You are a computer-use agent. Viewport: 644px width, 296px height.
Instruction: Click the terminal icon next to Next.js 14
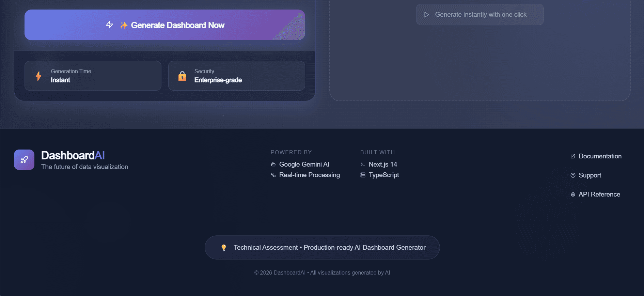363,164
